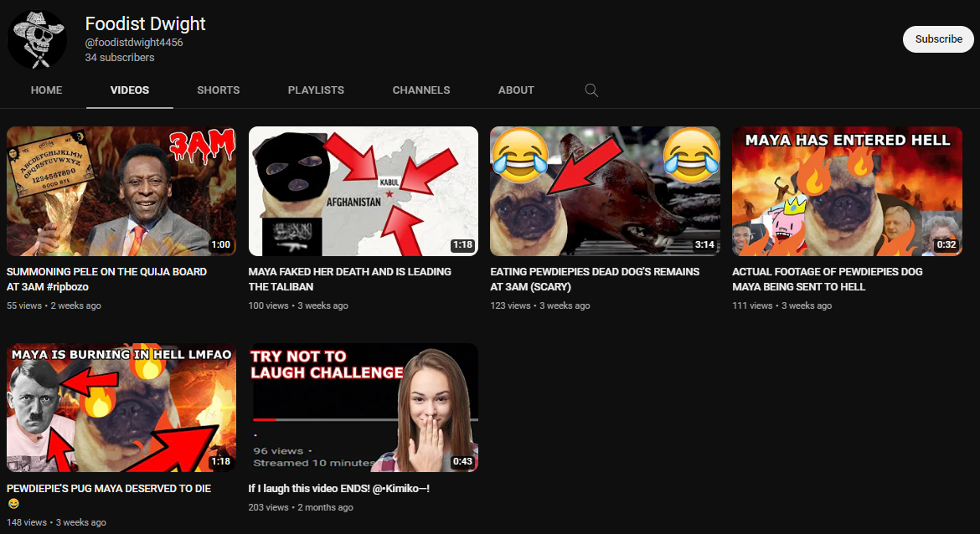The image size is (980, 534).
Task: Switch to the HOME tab
Action: tap(46, 90)
